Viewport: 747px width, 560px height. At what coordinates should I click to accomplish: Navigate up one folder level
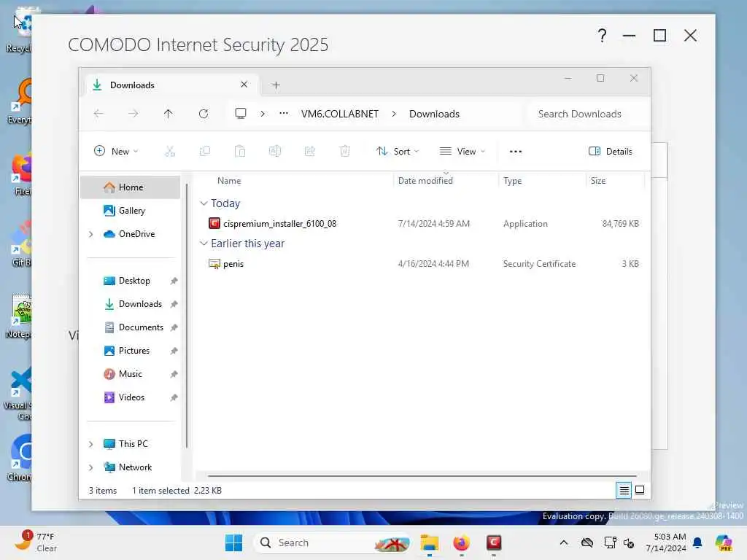tap(169, 114)
